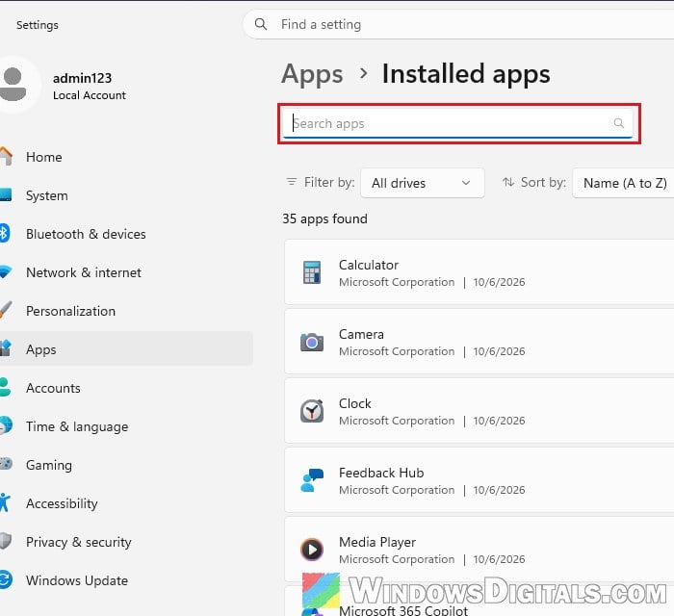Click the Calculator app icon
Viewport: 674px width, 616px height.
click(x=312, y=272)
